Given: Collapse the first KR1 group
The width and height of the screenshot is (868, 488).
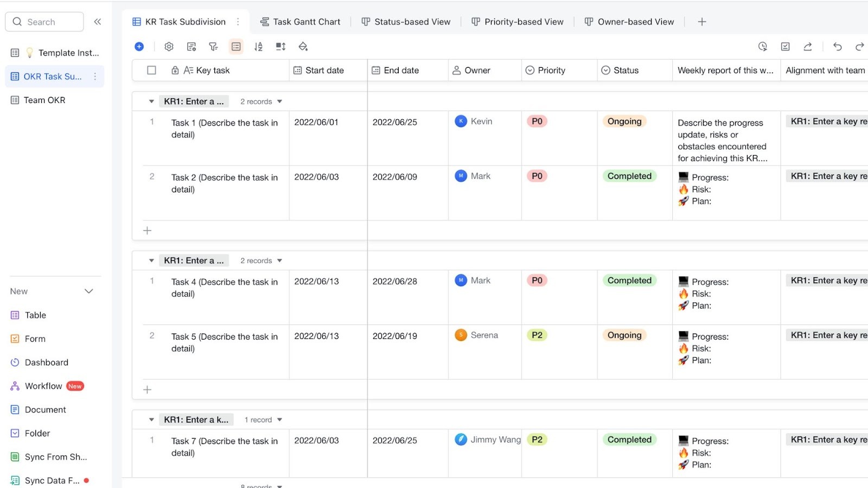Looking at the screenshot, I should pos(151,101).
